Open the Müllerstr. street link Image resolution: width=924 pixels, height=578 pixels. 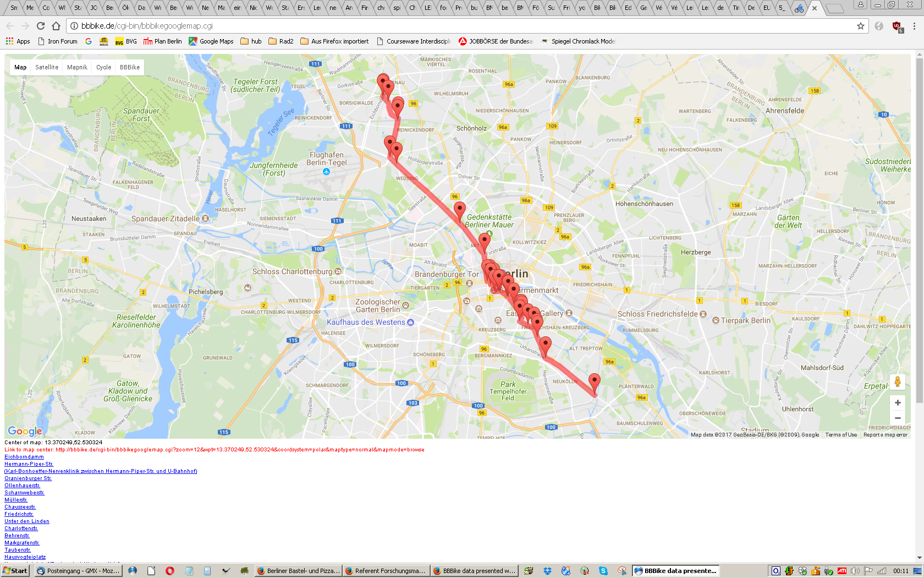click(x=16, y=500)
